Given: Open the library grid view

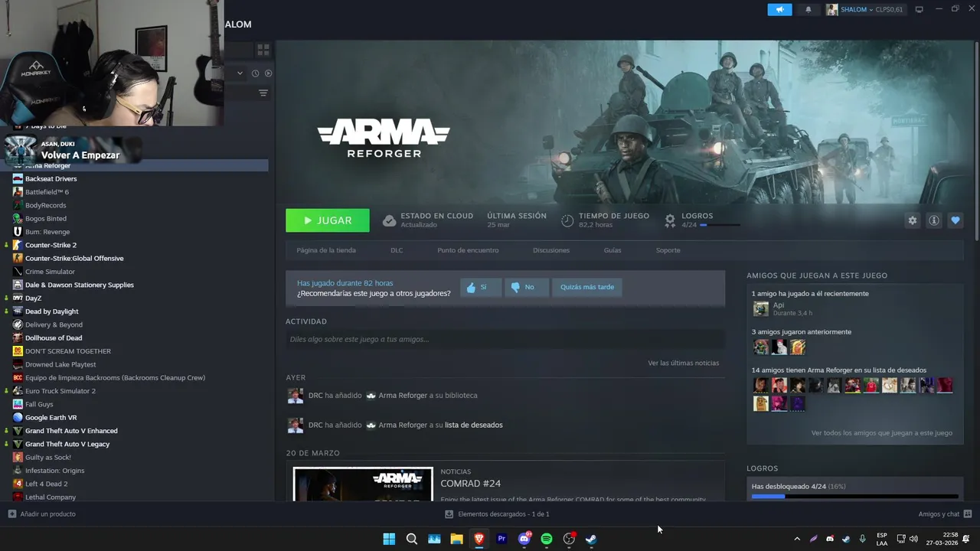Looking at the screenshot, I should pos(263,50).
